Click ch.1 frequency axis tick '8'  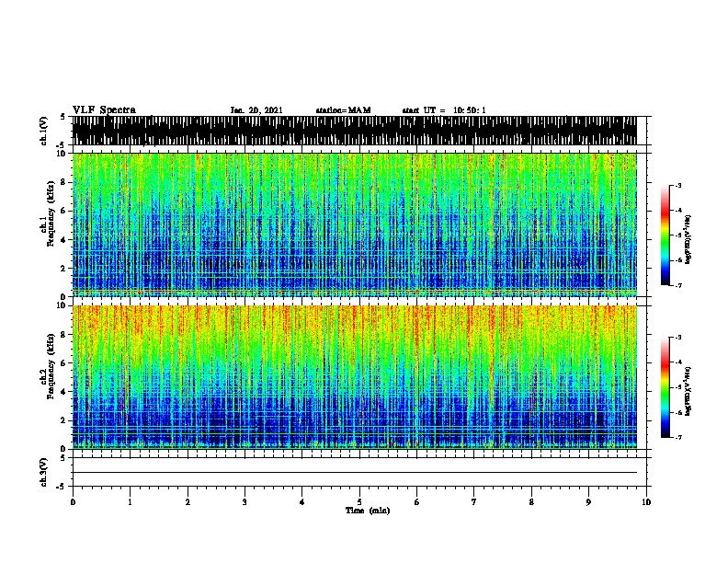[x=63, y=182]
